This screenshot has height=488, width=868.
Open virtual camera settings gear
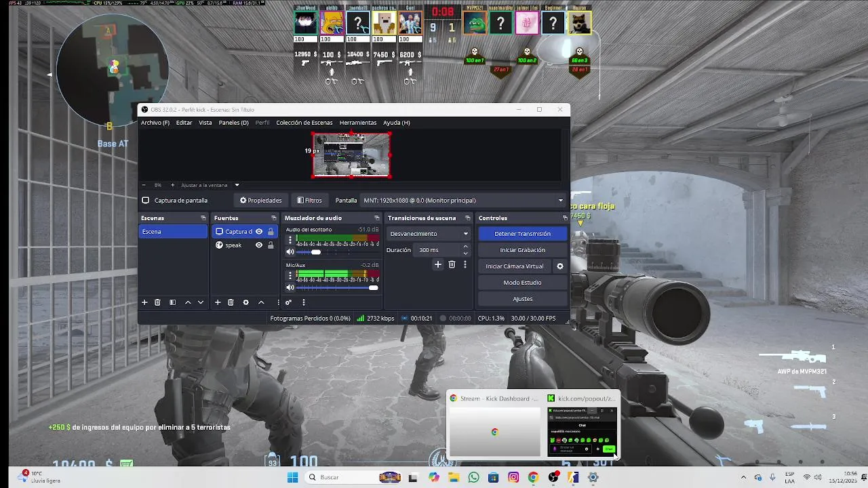[560, 266]
